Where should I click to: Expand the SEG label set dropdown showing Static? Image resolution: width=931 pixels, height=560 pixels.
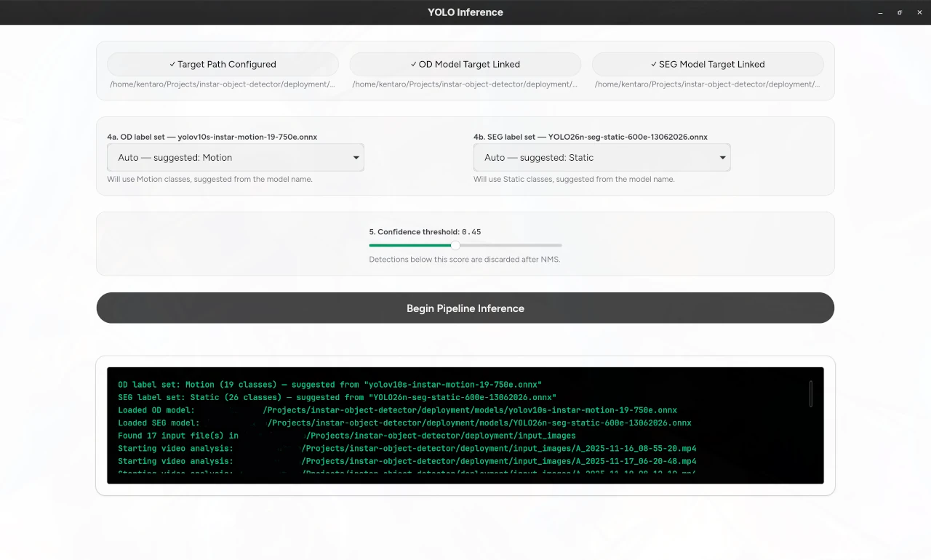[602, 157]
